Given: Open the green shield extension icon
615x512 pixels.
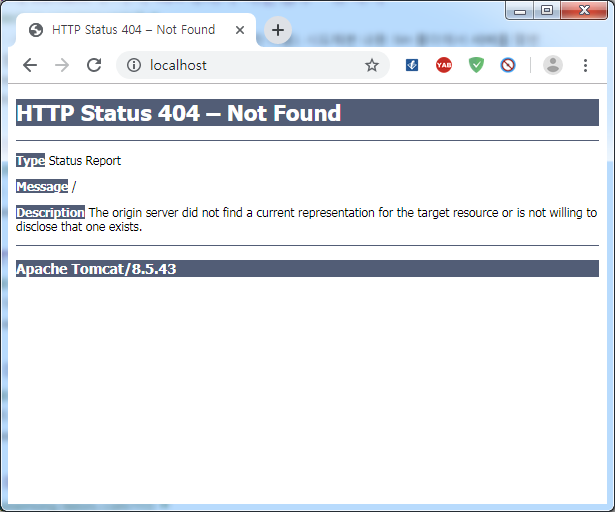Looking at the screenshot, I should point(476,65).
